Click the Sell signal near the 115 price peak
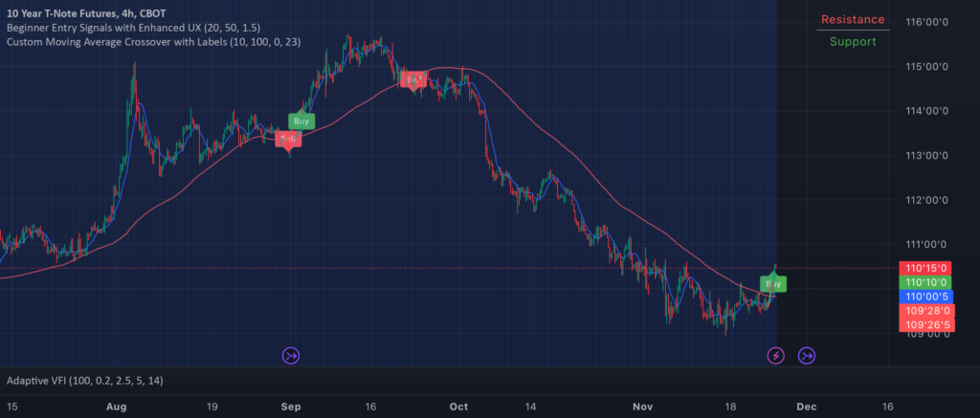 (x=413, y=80)
